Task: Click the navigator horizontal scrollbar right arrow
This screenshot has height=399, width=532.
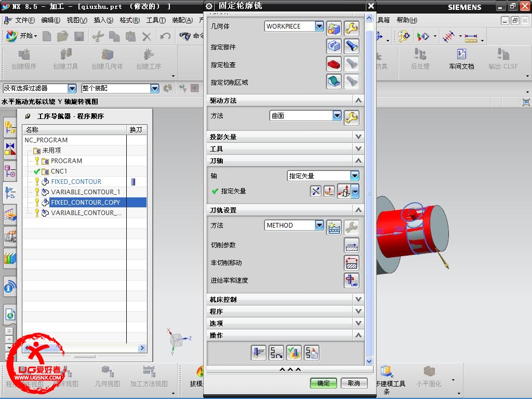Action: 142,348
